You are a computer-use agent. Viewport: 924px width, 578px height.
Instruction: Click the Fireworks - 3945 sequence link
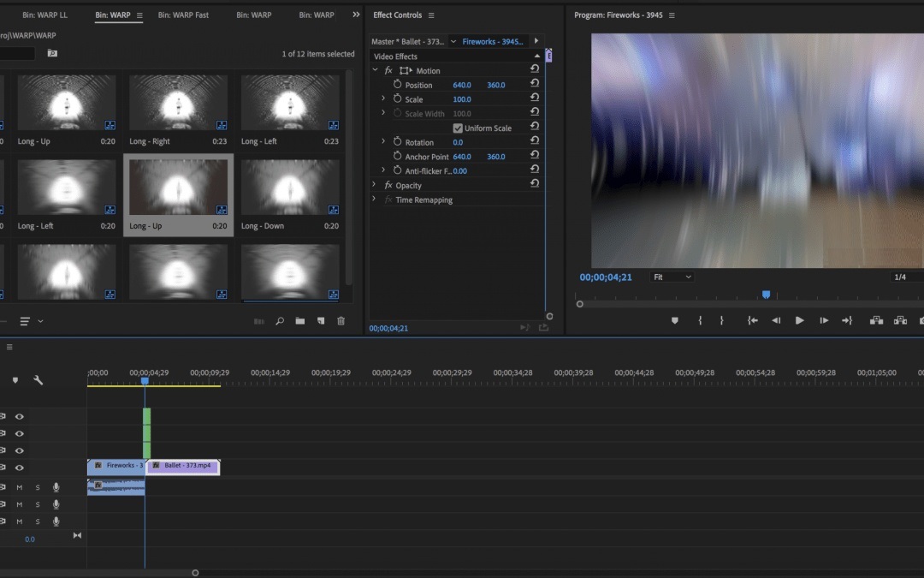[x=493, y=41]
